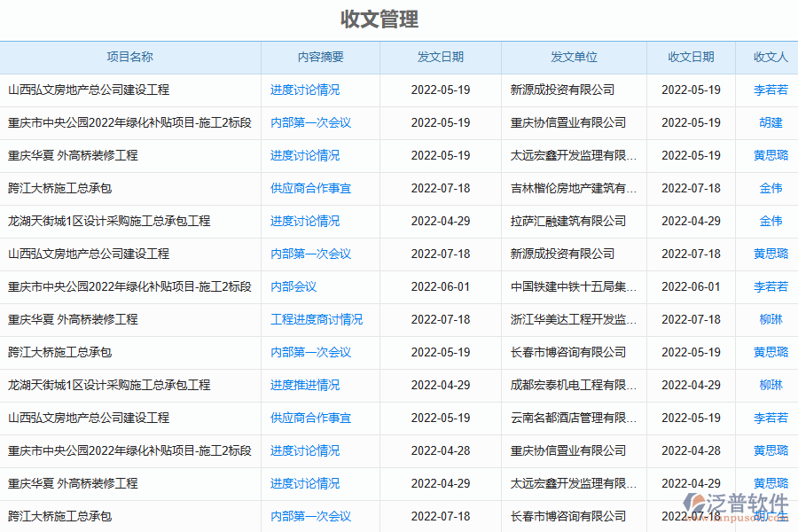Click the 云南名都酒店管理 sender cell

point(573,418)
